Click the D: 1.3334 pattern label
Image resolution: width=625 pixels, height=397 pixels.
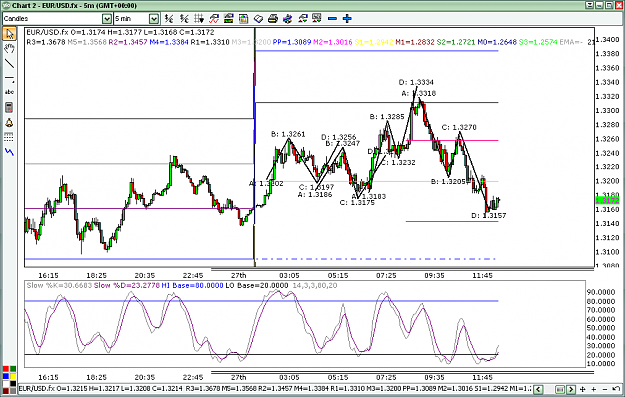416,82
